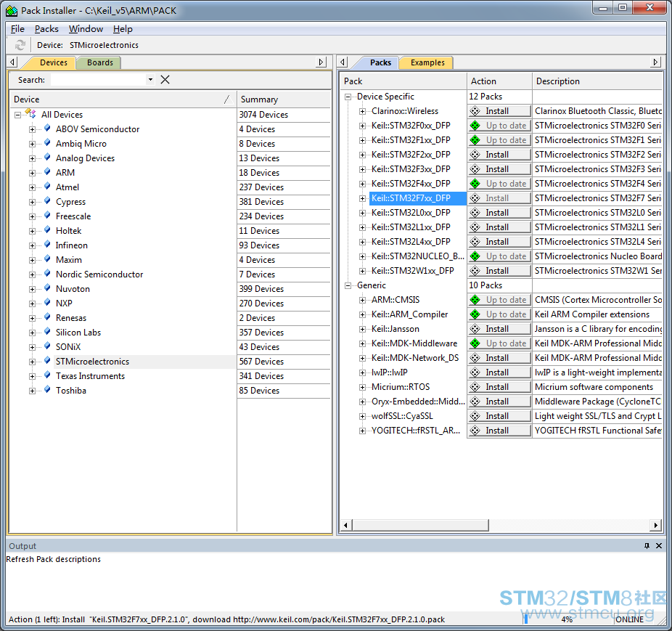The height and width of the screenshot is (631, 672).
Task: Click the green up-to-date icon for Keil::STM32NUCLEO_B
Action: 475,256
